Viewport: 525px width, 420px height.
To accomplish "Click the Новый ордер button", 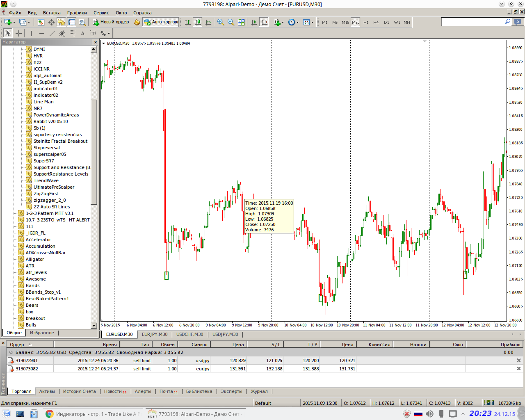I will click(111, 22).
